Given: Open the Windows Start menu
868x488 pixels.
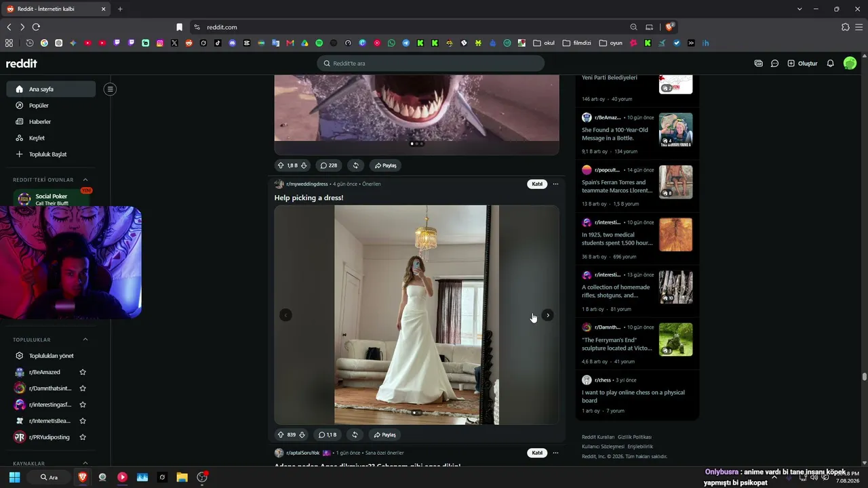Looking at the screenshot, I should pos(14,477).
